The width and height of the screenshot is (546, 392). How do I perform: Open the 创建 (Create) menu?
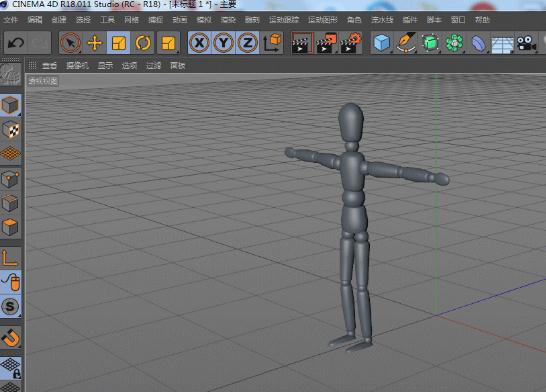click(x=59, y=20)
